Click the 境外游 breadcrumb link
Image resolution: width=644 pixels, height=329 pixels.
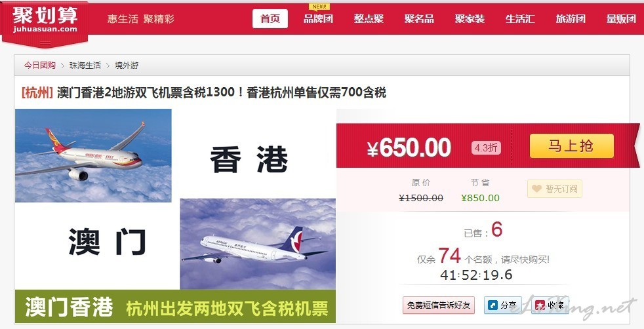[x=127, y=66]
